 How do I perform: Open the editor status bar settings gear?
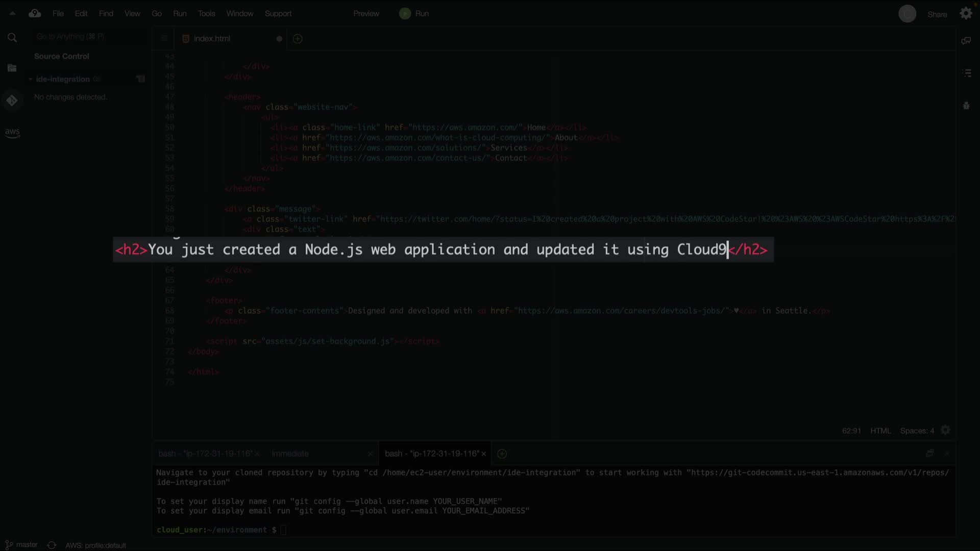946,431
